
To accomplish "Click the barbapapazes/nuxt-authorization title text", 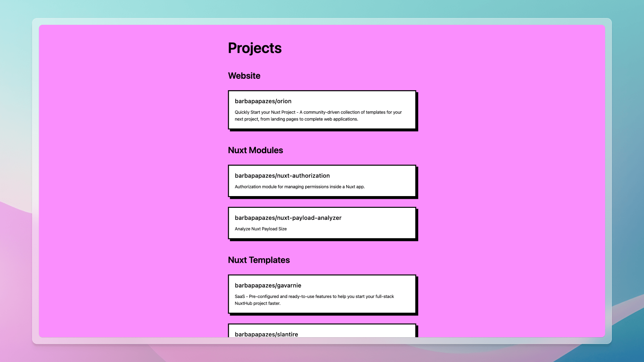I will (x=282, y=175).
